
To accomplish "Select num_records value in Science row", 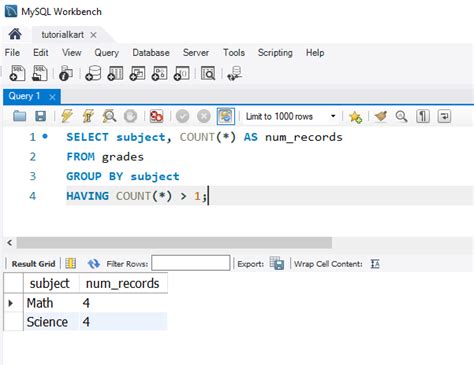I will tap(123, 322).
